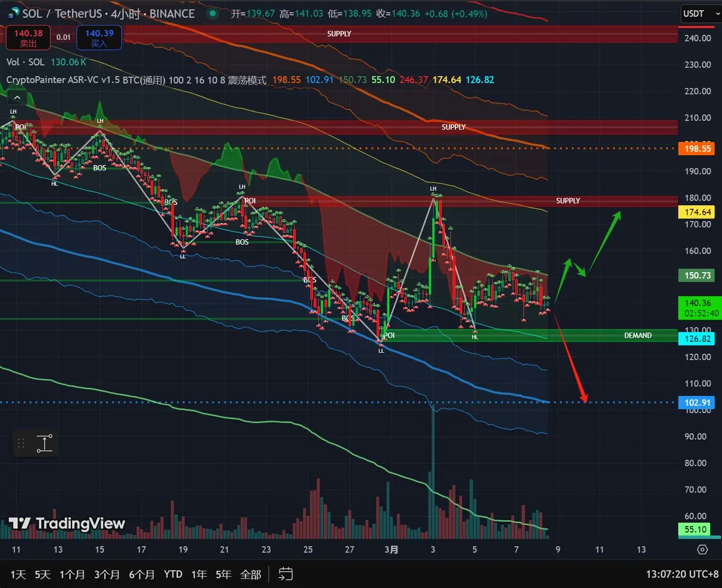Click the 震荡模式 indicator parameter
Image resolution: width=722 pixels, height=588 pixels.
(247, 79)
